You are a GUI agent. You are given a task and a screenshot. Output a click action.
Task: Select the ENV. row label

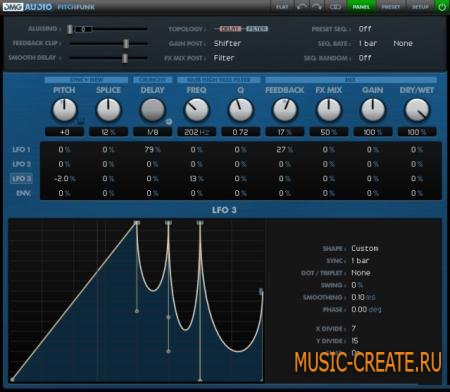(23, 193)
